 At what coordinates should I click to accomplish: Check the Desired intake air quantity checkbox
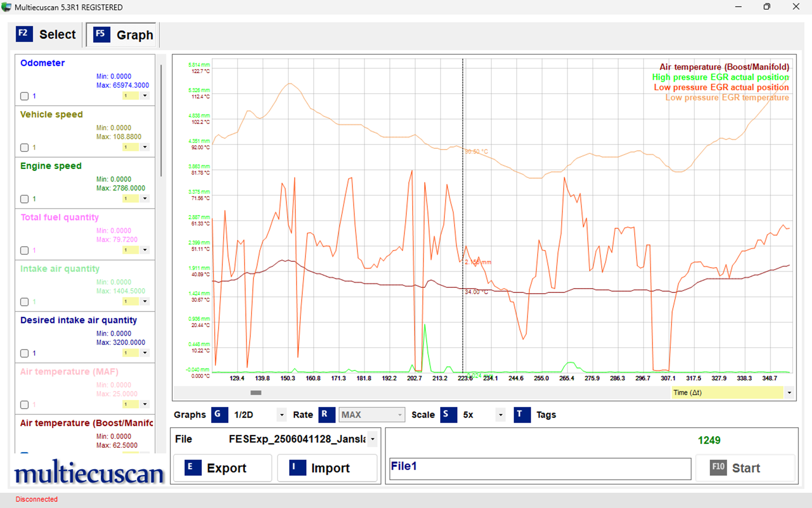click(24, 353)
